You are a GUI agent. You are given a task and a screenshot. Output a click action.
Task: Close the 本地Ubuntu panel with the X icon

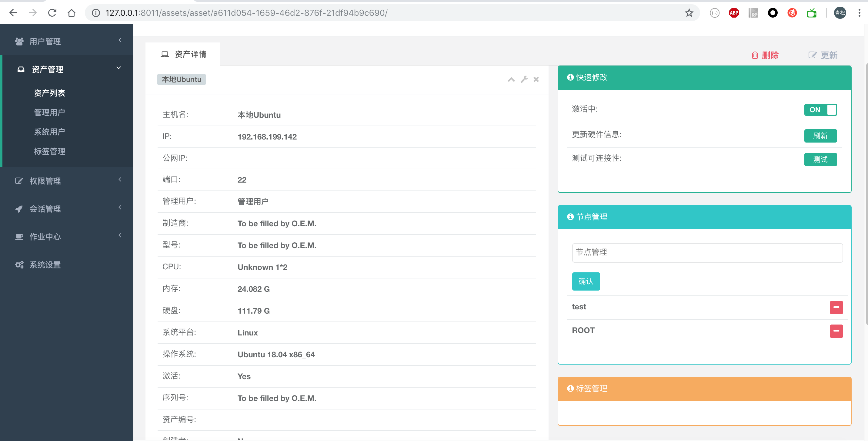pos(536,79)
